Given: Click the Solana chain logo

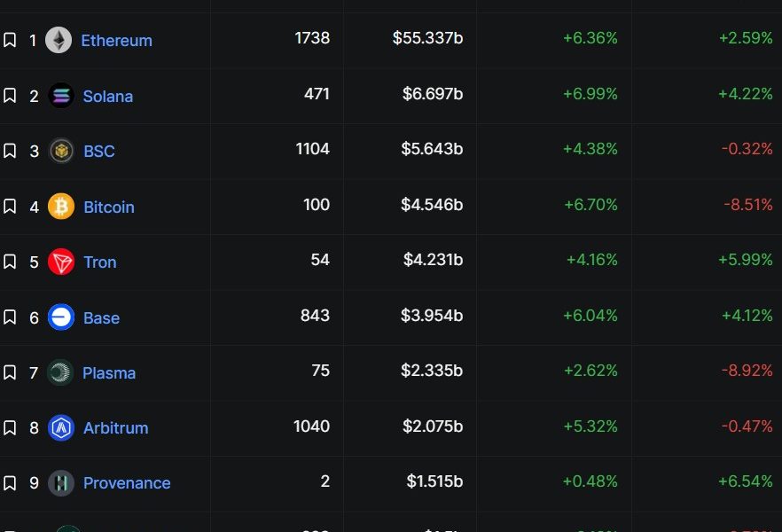Looking at the screenshot, I should (58, 96).
